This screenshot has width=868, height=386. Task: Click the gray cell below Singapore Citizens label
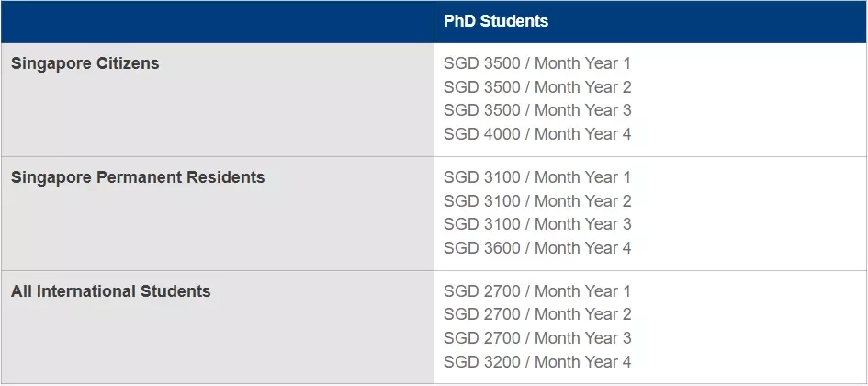(x=217, y=114)
